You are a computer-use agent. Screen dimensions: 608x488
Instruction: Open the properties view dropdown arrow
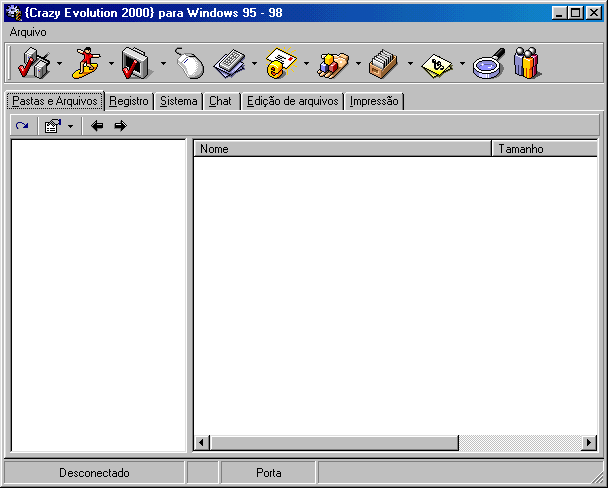click(x=70, y=126)
